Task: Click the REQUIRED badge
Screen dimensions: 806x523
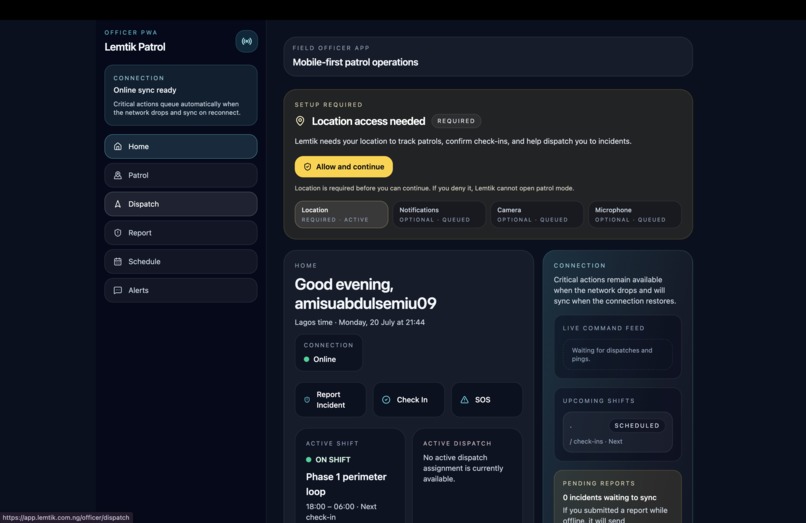Action: coord(456,121)
